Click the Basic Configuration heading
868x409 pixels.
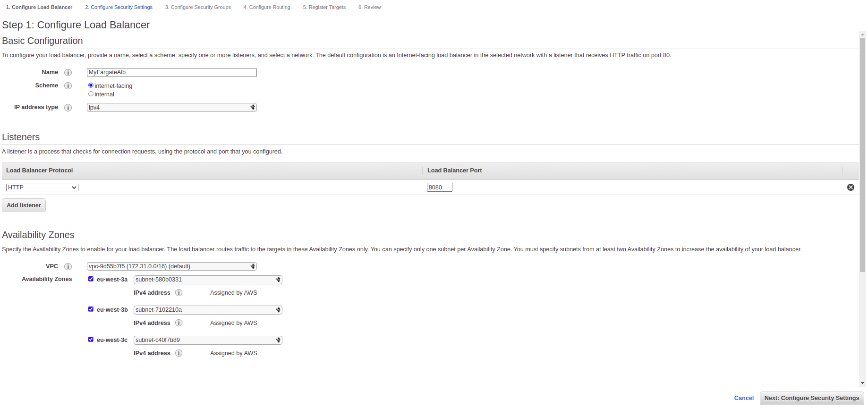pyautogui.click(x=43, y=41)
